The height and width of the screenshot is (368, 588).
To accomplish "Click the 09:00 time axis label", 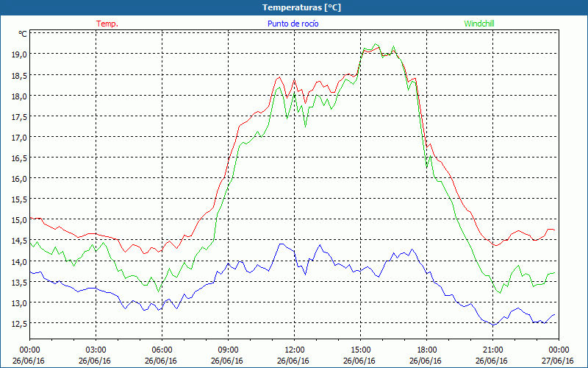I will [x=229, y=350].
